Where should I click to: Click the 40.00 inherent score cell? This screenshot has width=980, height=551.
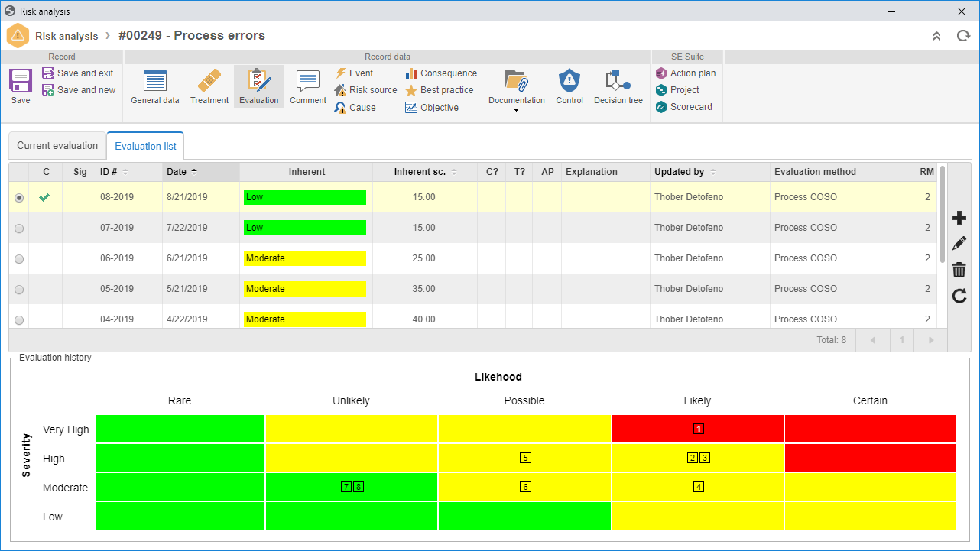click(x=424, y=319)
